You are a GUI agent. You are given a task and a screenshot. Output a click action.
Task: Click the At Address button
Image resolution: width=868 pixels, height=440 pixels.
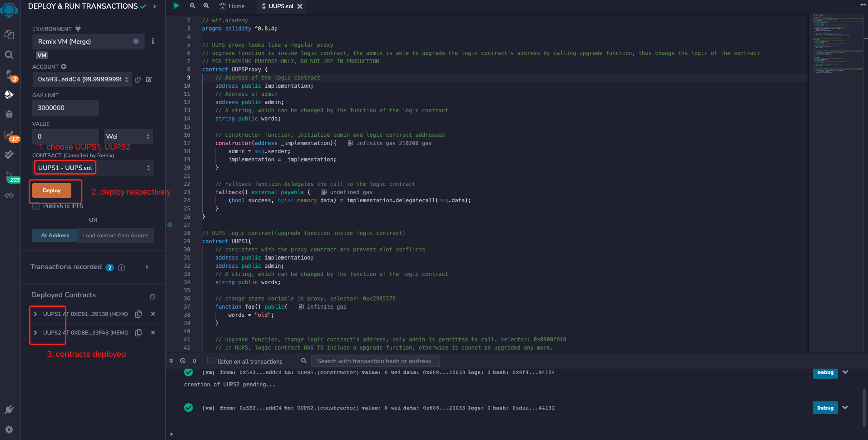click(55, 235)
